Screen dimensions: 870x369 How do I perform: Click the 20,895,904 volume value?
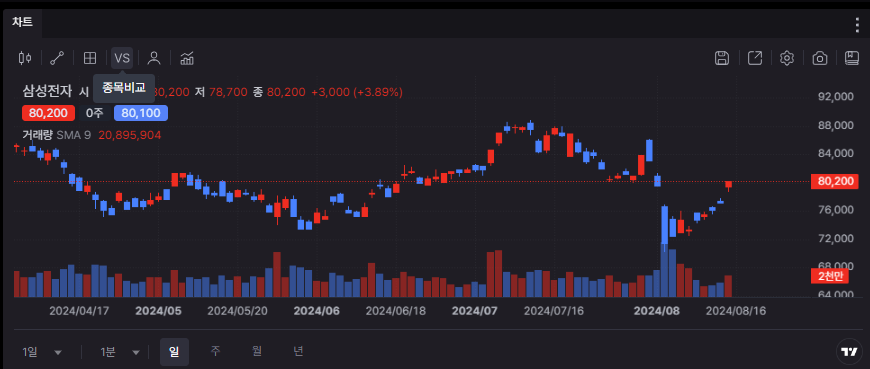click(x=130, y=135)
